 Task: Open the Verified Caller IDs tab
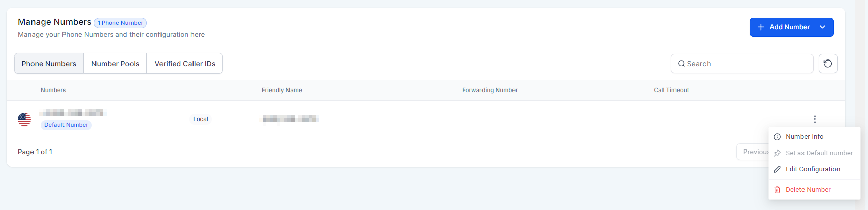185,64
